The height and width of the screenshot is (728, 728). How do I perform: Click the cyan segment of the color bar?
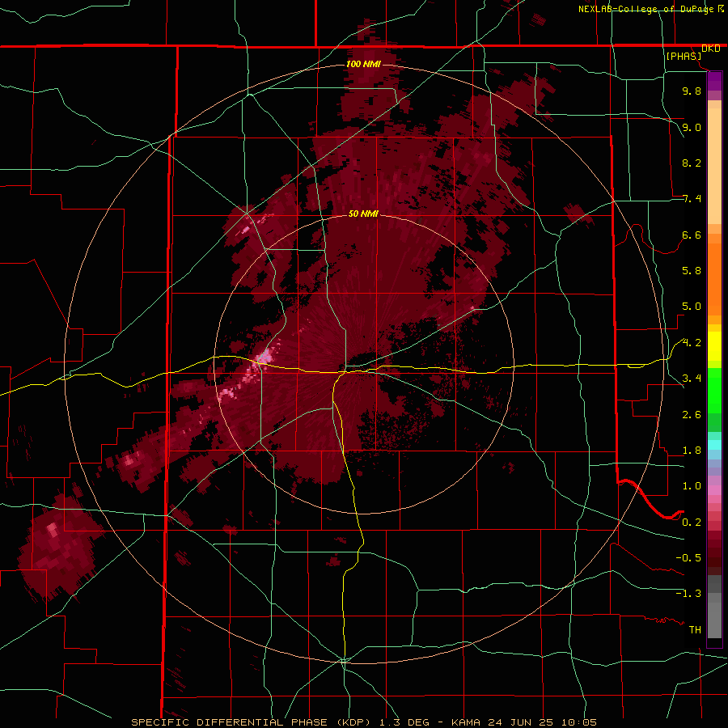[x=714, y=444]
